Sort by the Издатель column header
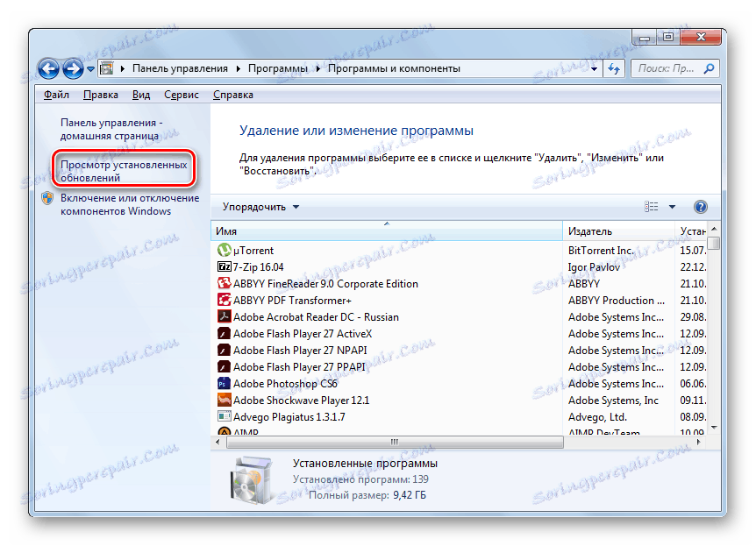756x546 pixels. point(618,230)
